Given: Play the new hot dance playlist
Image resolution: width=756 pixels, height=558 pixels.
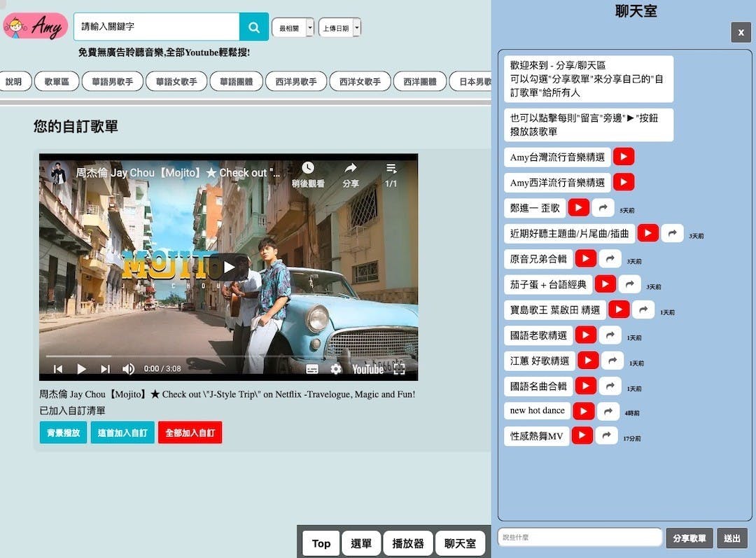Looking at the screenshot, I should (583, 411).
